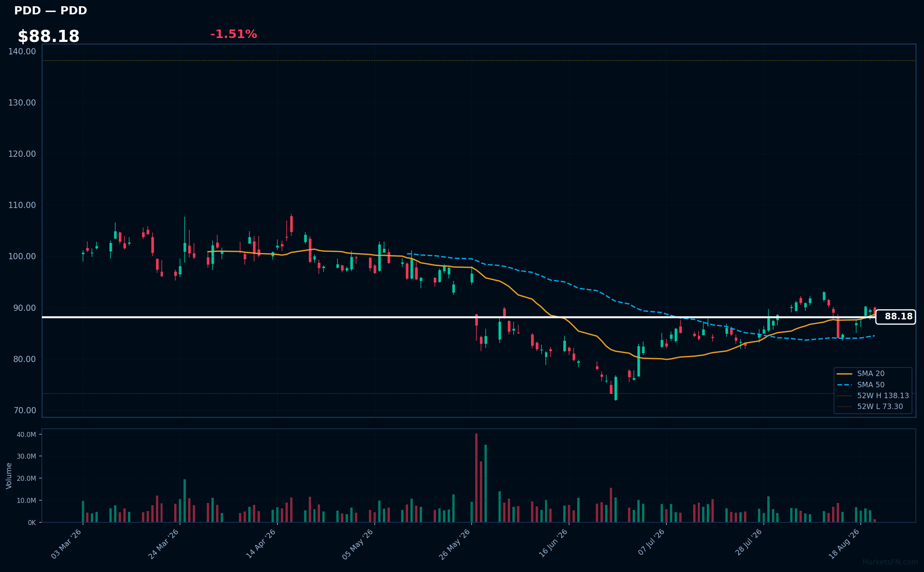This screenshot has height=572, width=924.
Task: Click the 24 Mar '26 date label
Action: (163, 544)
